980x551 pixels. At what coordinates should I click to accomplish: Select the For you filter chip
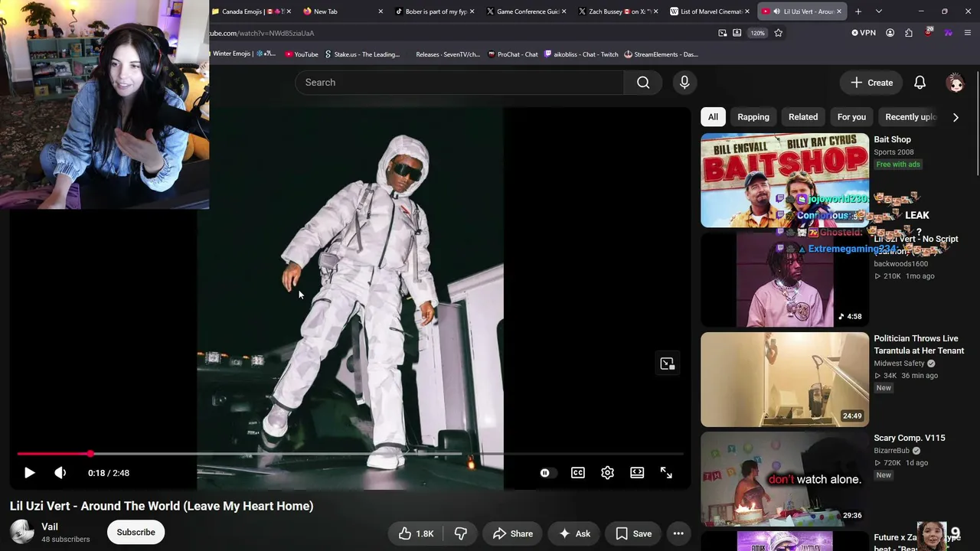point(851,117)
